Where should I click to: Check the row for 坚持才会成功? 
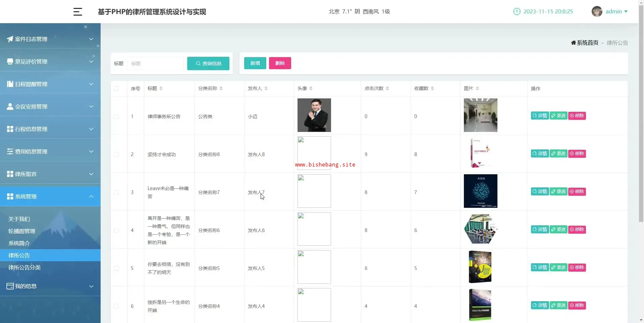116,154
